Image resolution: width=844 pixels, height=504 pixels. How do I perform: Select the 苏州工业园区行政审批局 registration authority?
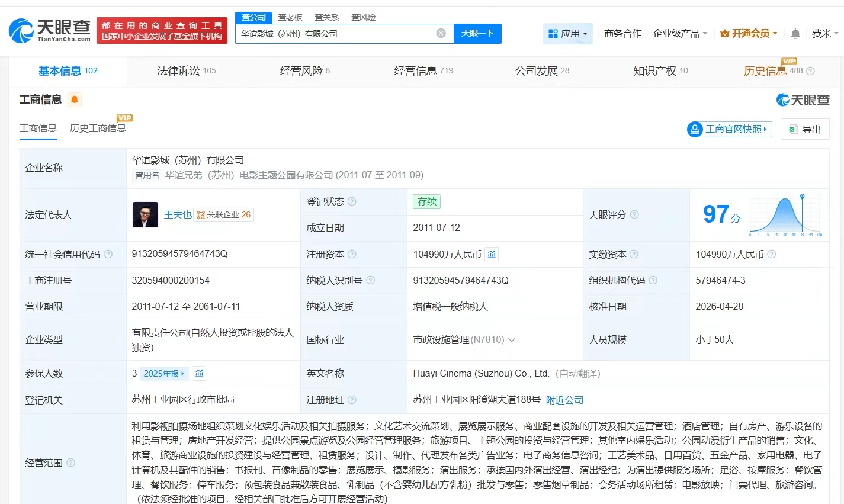(x=183, y=399)
